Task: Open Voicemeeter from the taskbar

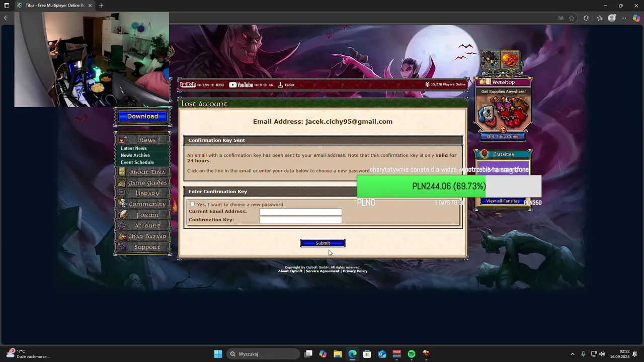Action: [x=396, y=354]
